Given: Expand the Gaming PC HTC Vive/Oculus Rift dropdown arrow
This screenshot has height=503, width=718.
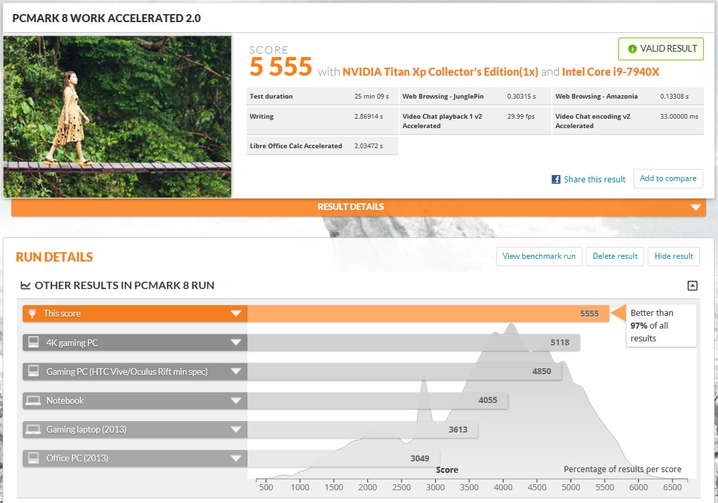Looking at the screenshot, I should click(x=236, y=371).
